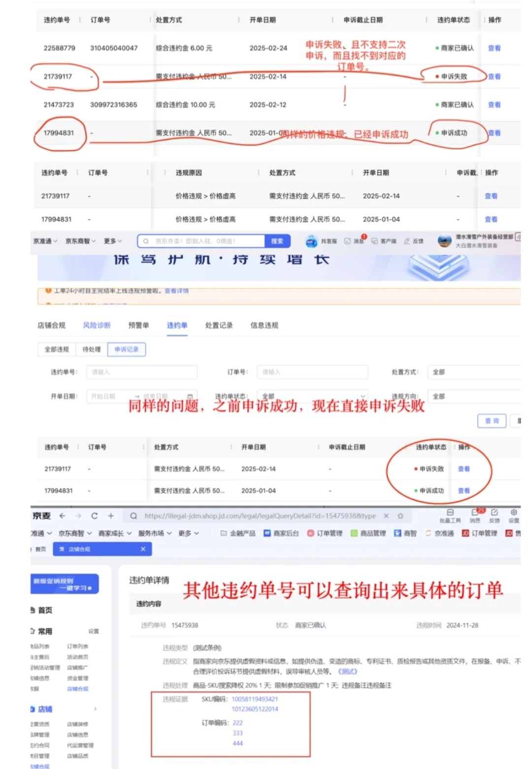Open SKU link 10058119493421
Viewport: 532px width, 769px height.
[x=255, y=699]
